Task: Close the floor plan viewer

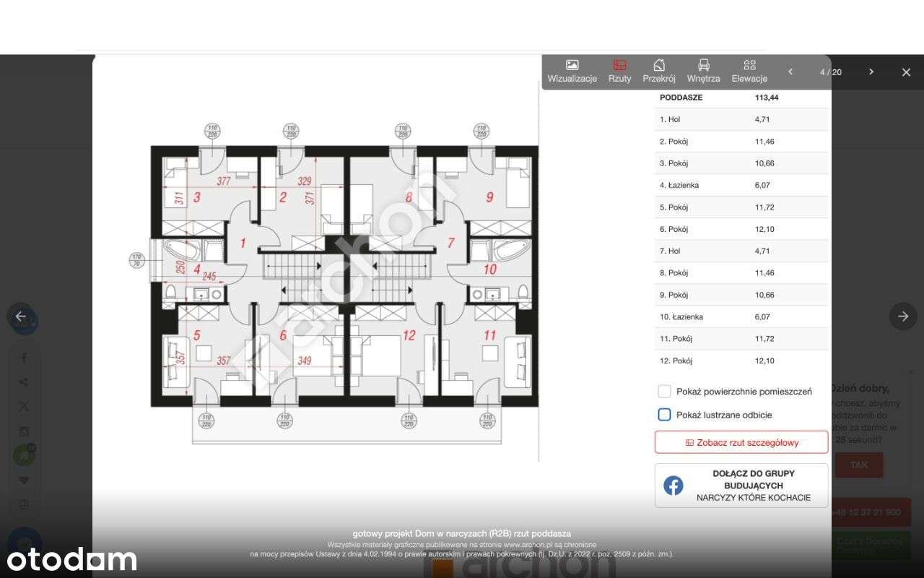Action: click(907, 72)
